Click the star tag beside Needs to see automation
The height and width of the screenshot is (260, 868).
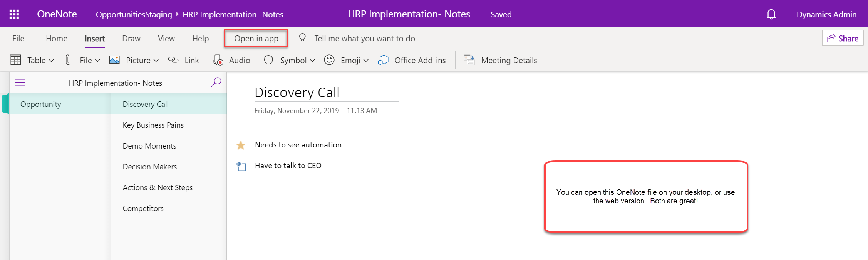click(x=241, y=145)
